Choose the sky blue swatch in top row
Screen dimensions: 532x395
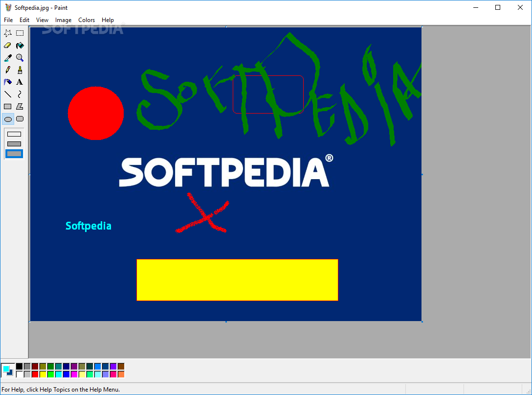(97, 366)
